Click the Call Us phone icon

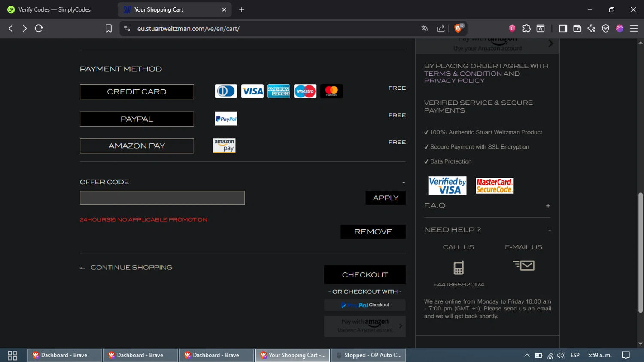tap(459, 268)
